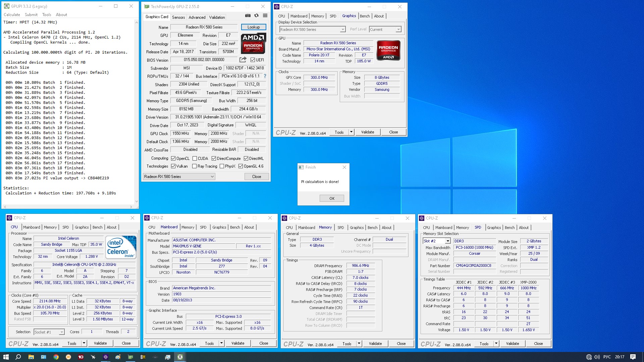Click the 20:17 taskbar clock
Image resolution: width=644 pixels, height=362 pixels.
[x=620, y=357]
